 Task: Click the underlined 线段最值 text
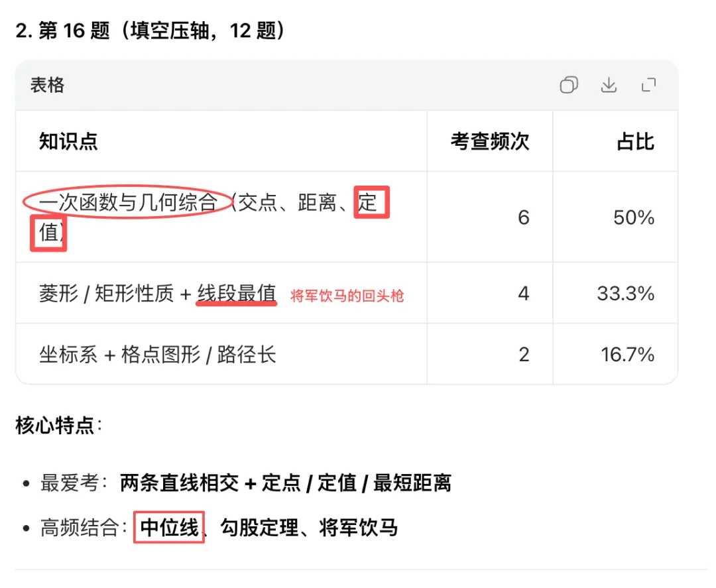click(x=236, y=294)
